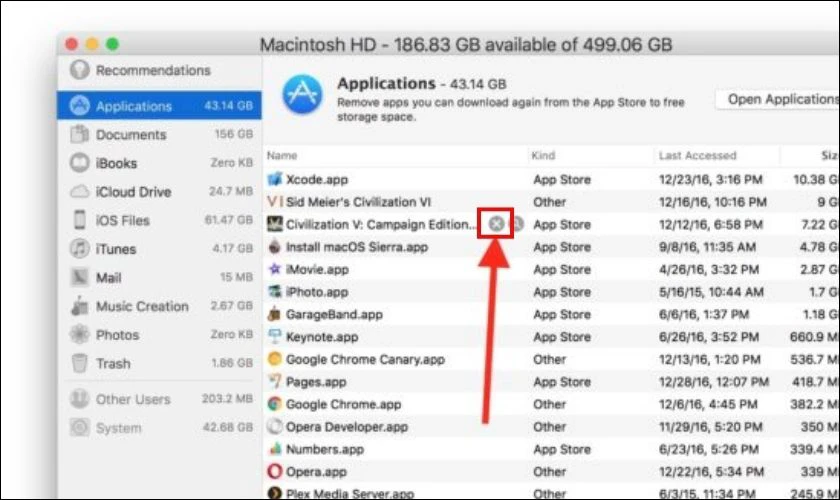The width and height of the screenshot is (840, 500).
Task: Sort list by Name column
Action: (282, 155)
